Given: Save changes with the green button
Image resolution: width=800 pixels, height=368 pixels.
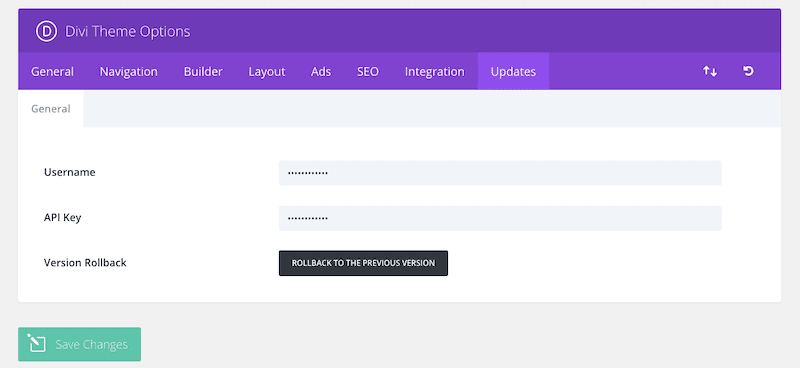Looking at the screenshot, I should (x=80, y=345).
